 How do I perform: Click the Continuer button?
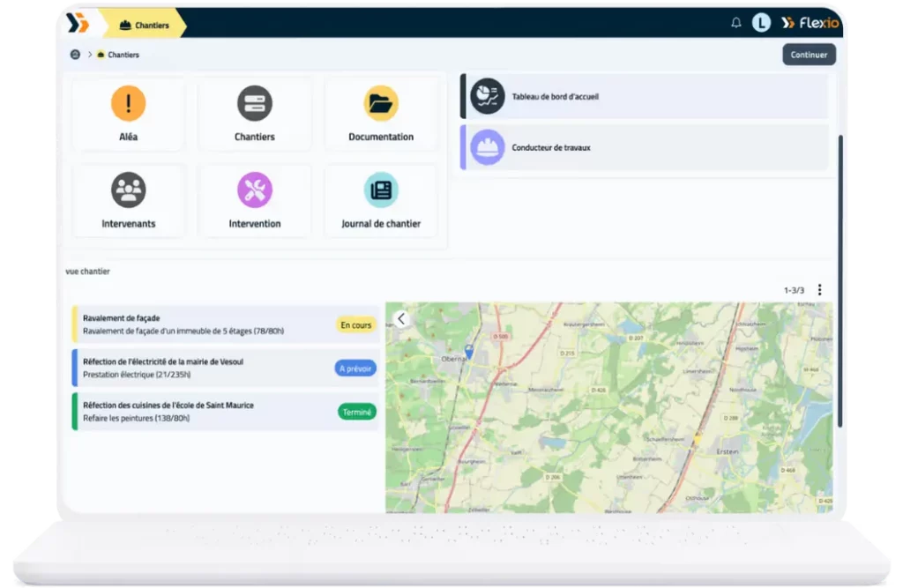[809, 55]
